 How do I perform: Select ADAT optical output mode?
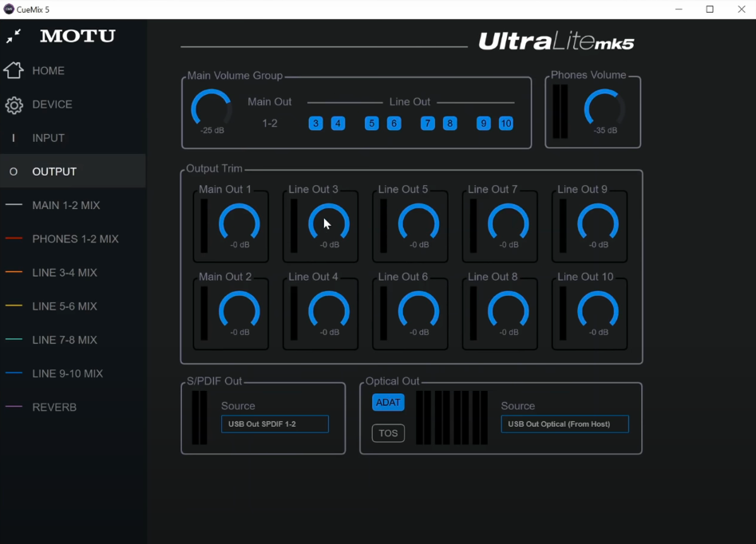point(388,403)
